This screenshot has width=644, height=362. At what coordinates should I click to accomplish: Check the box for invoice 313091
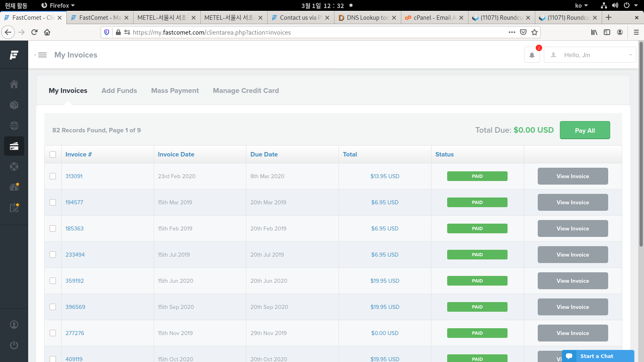pos(53,176)
